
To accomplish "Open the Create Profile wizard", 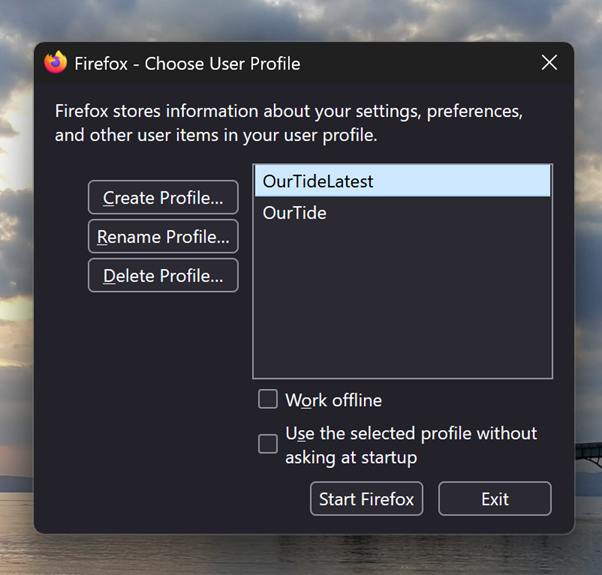I will (163, 198).
